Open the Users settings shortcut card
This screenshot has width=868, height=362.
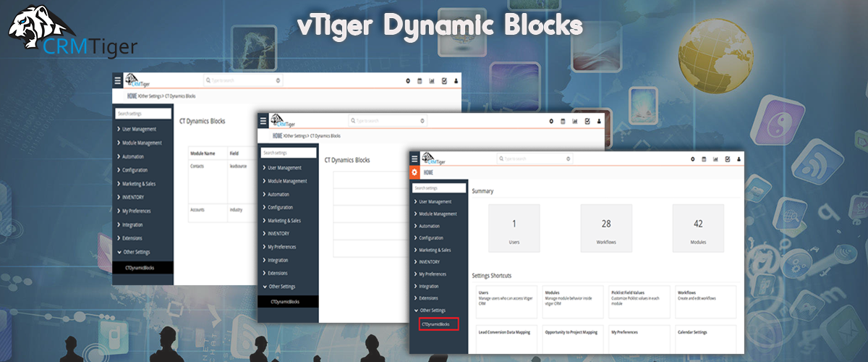(x=507, y=302)
